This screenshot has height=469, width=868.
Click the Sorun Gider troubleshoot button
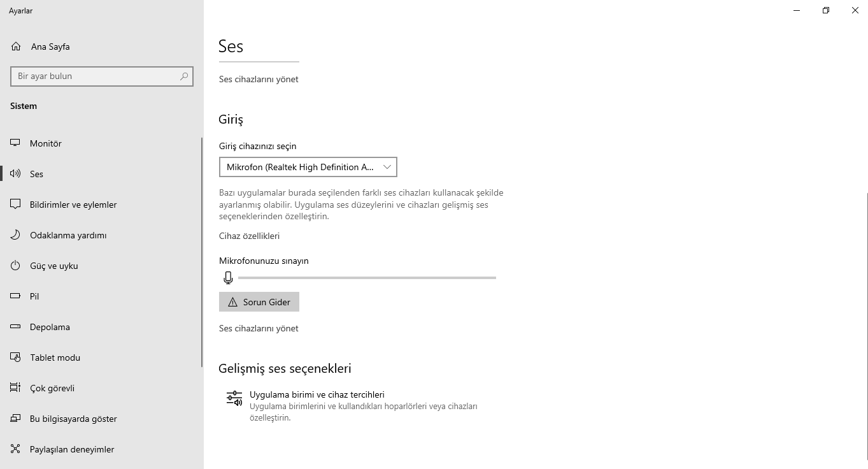[259, 302]
